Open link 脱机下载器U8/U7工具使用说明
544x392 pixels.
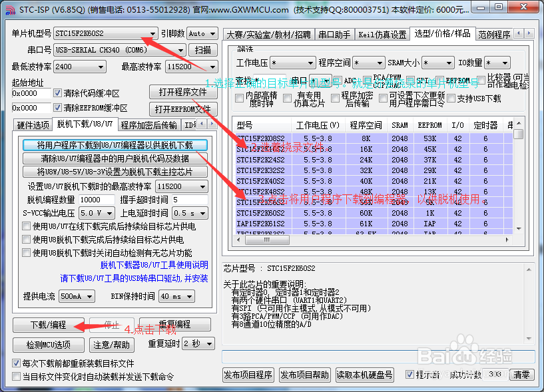tap(154, 265)
